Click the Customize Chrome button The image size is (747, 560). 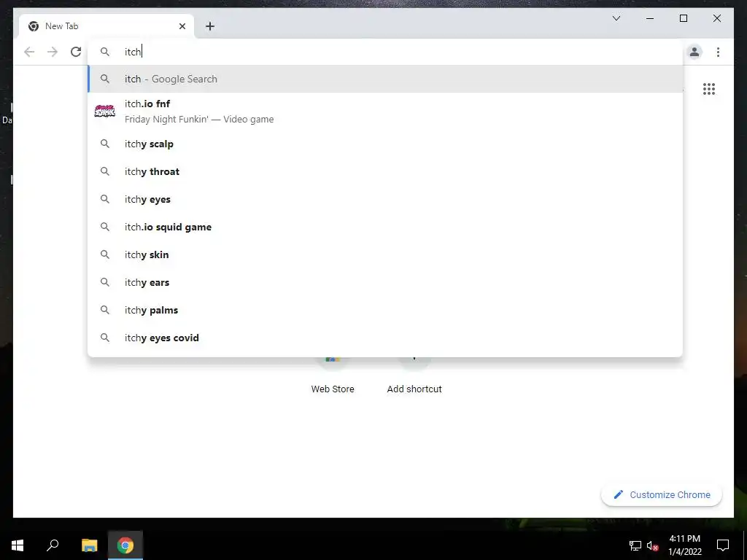[662, 495]
